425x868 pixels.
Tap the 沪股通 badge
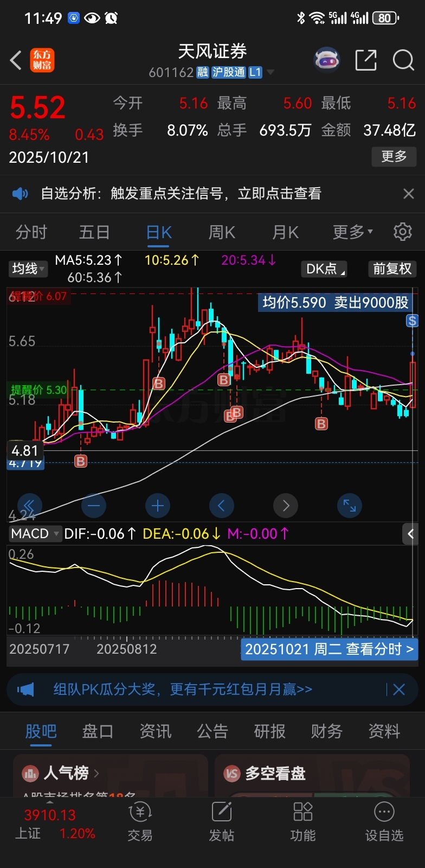point(228,72)
